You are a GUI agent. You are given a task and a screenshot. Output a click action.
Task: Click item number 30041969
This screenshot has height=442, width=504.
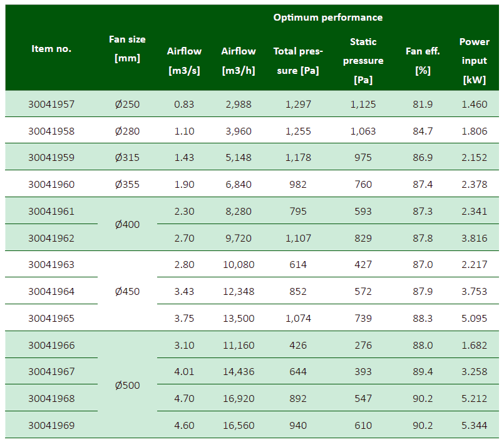(51, 425)
